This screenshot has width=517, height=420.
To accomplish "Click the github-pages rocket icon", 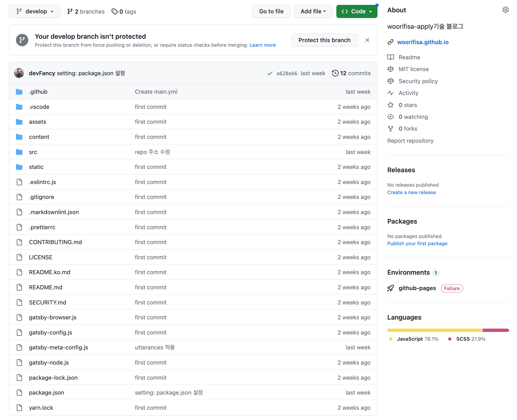I will [390, 288].
